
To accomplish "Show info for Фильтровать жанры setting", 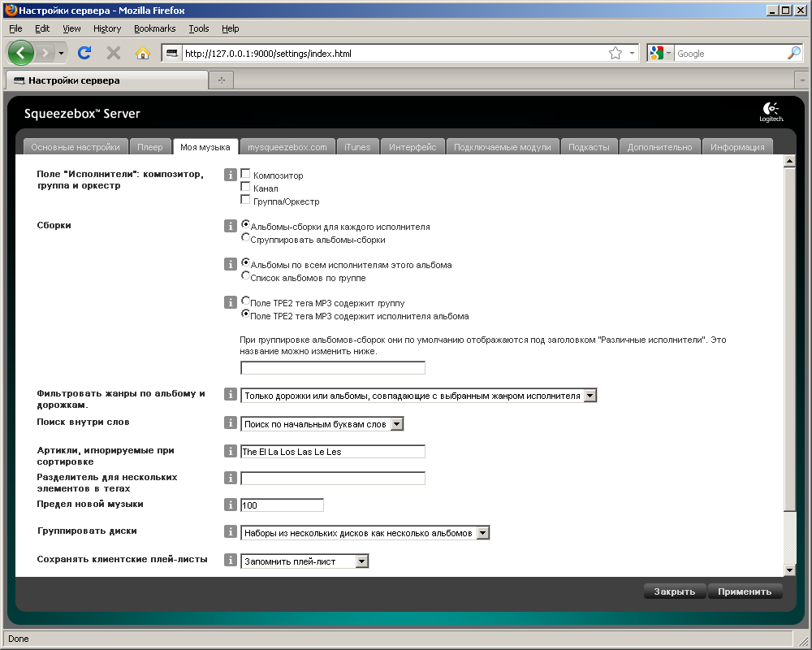I will click(x=231, y=394).
